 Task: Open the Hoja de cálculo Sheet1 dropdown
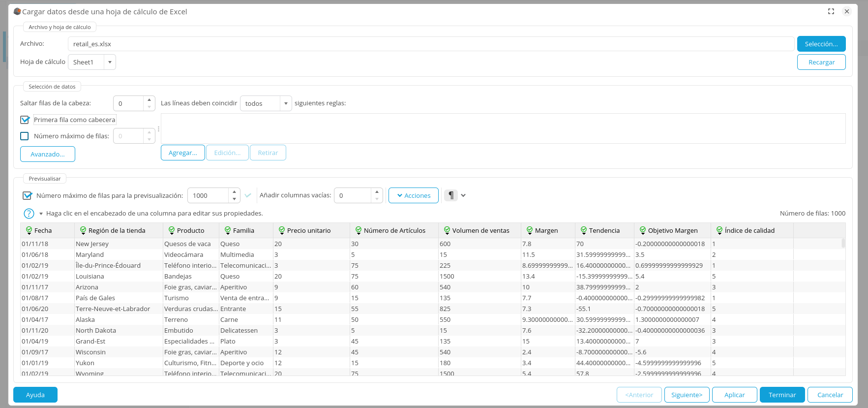coord(110,62)
